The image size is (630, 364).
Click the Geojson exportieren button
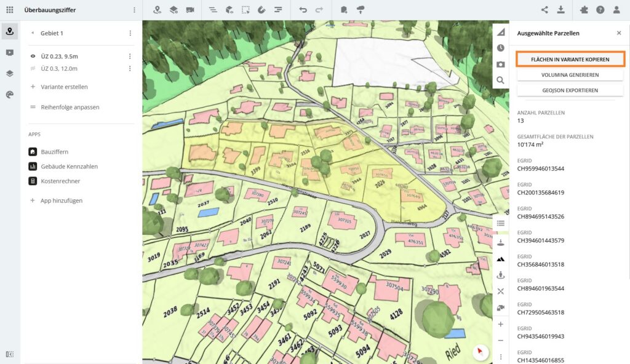click(x=570, y=90)
